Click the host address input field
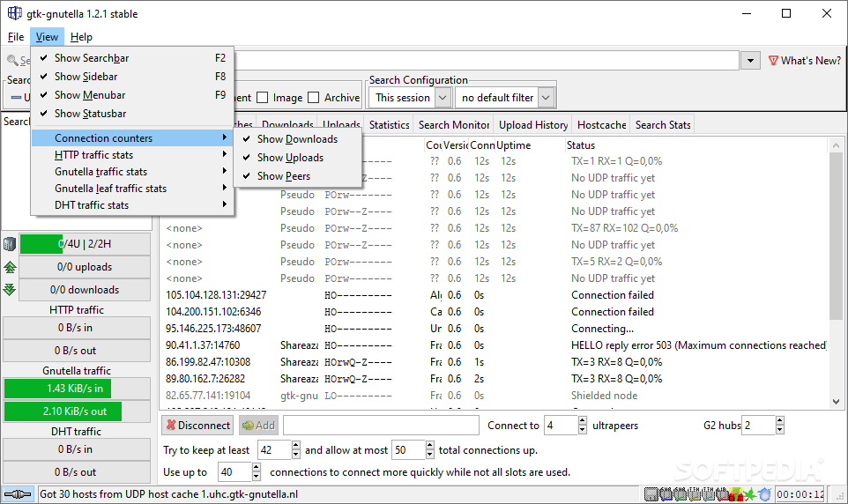 (381, 425)
